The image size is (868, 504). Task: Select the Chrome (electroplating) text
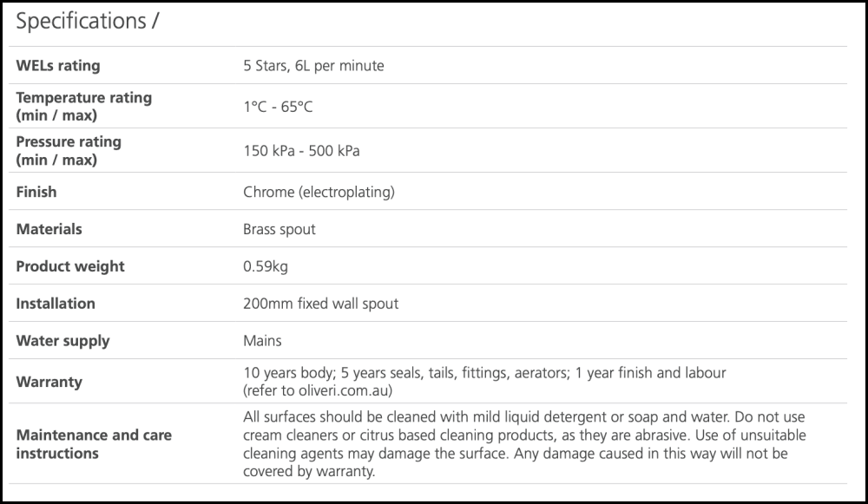pyautogui.click(x=319, y=192)
